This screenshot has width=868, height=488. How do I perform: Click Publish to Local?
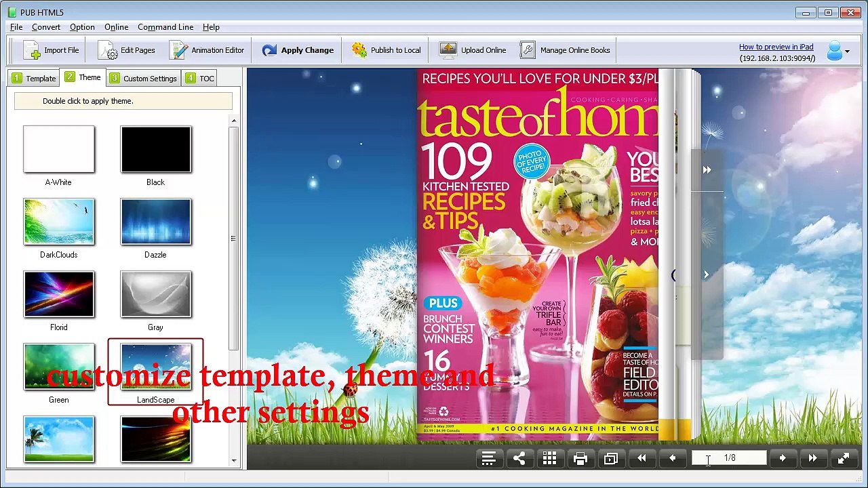pyautogui.click(x=386, y=50)
